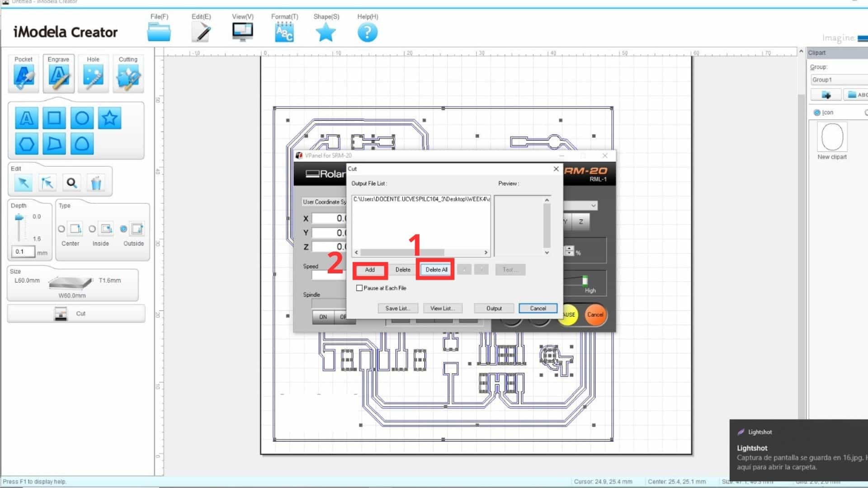This screenshot has height=488, width=868.
Task: Select the output file path entry
Action: pos(421,199)
